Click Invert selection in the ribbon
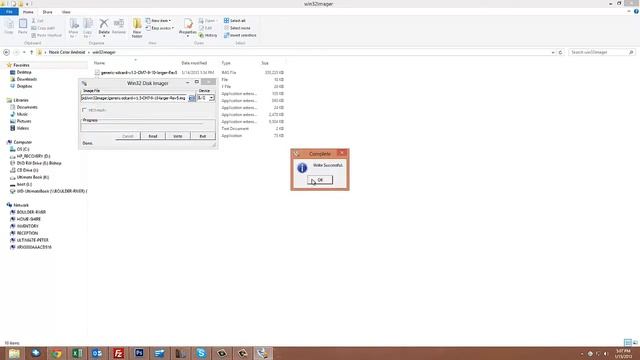The height and width of the screenshot is (360, 640). pyautogui.click(x=240, y=35)
